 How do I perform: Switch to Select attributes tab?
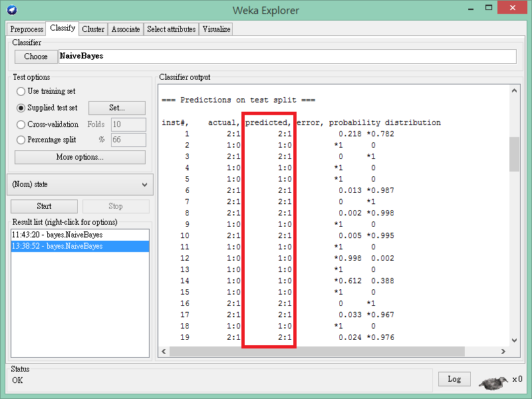[x=171, y=29]
